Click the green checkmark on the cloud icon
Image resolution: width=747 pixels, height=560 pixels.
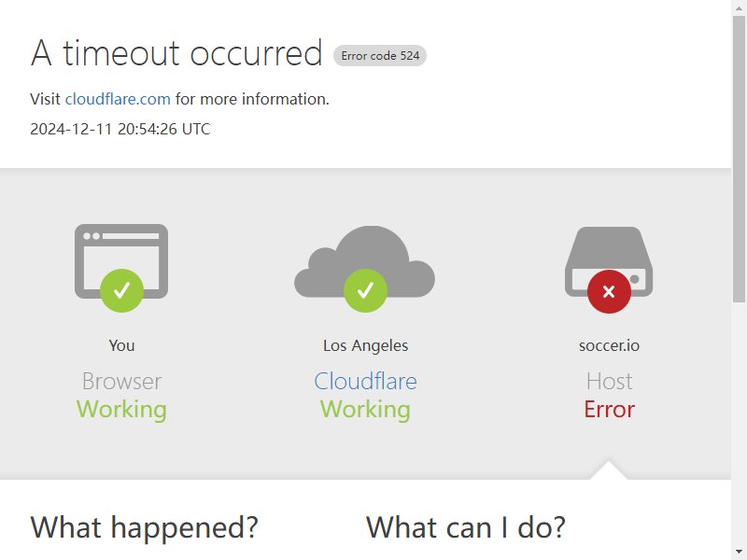(365, 290)
